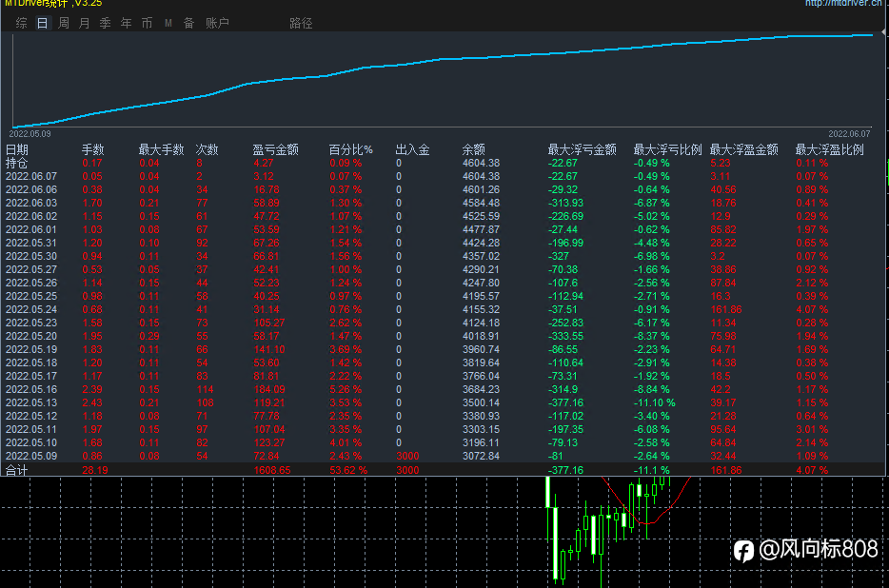The image size is (889, 588).
Task: Click the 日期 column header
Action: click(17, 149)
